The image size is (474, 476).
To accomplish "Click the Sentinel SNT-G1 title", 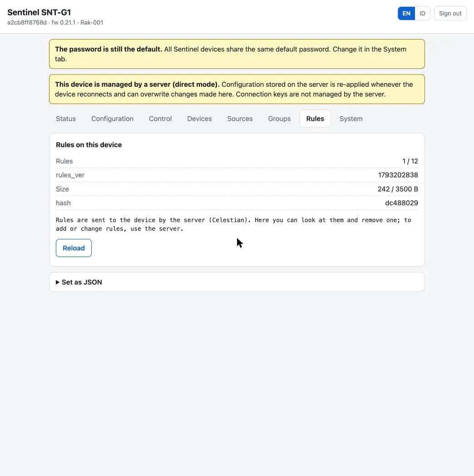I will click(x=39, y=12).
